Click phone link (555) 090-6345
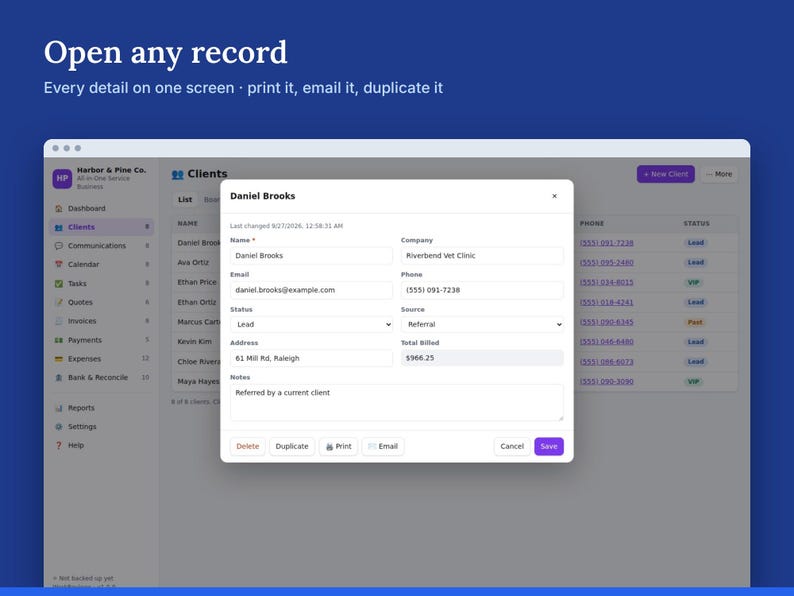 [x=607, y=322]
